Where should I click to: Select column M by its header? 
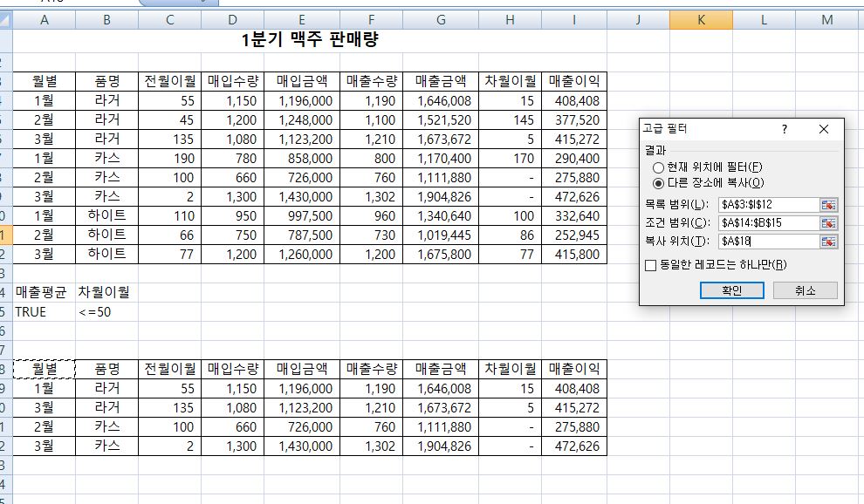click(827, 20)
